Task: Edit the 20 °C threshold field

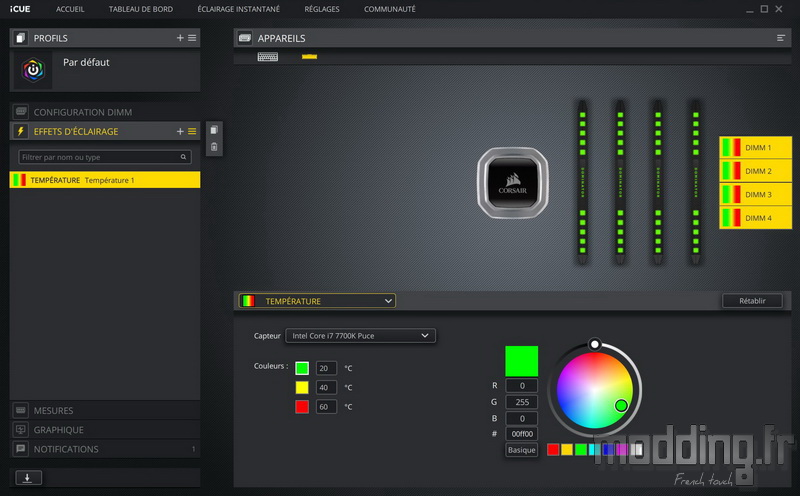Action: tap(326, 368)
